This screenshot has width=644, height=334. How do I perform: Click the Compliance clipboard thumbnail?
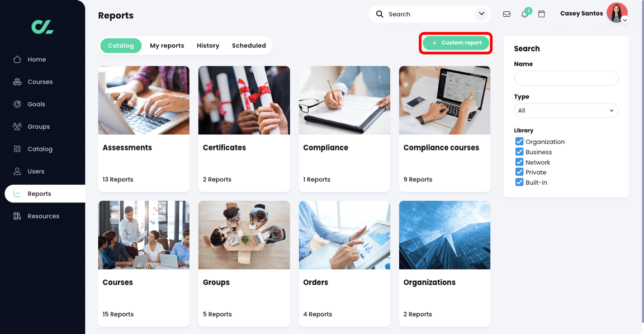click(x=344, y=100)
